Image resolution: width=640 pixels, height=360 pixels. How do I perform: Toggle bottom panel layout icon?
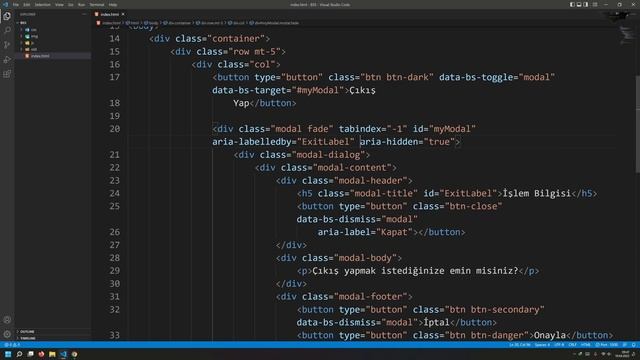click(579, 4)
